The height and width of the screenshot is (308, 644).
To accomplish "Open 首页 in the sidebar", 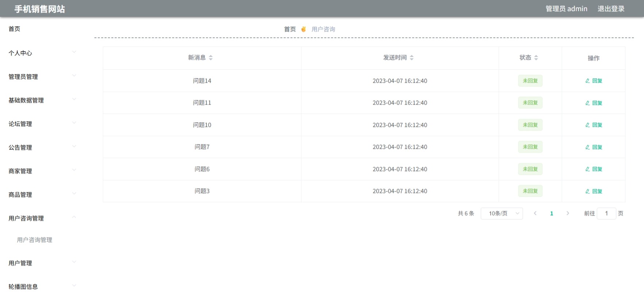I will [x=15, y=29].
